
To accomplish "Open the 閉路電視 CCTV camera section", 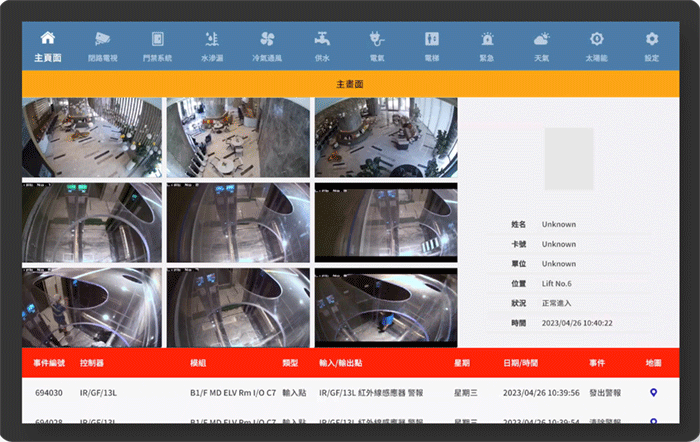I will click(102, 46).
